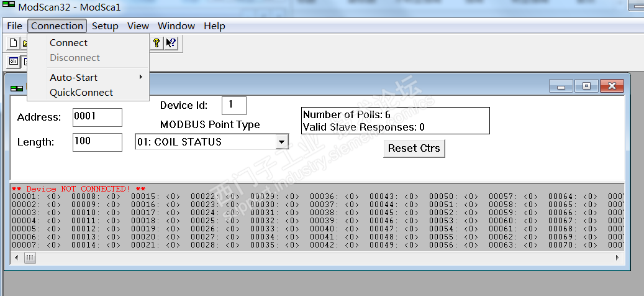
Task: Select coil entry 00050: <0>
Action: pos(454,197)
